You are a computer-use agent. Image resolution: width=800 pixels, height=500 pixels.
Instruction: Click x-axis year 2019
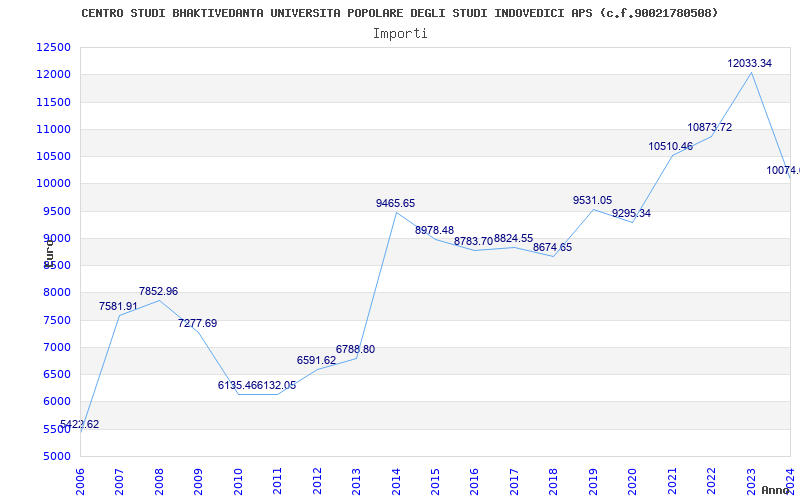593,481
